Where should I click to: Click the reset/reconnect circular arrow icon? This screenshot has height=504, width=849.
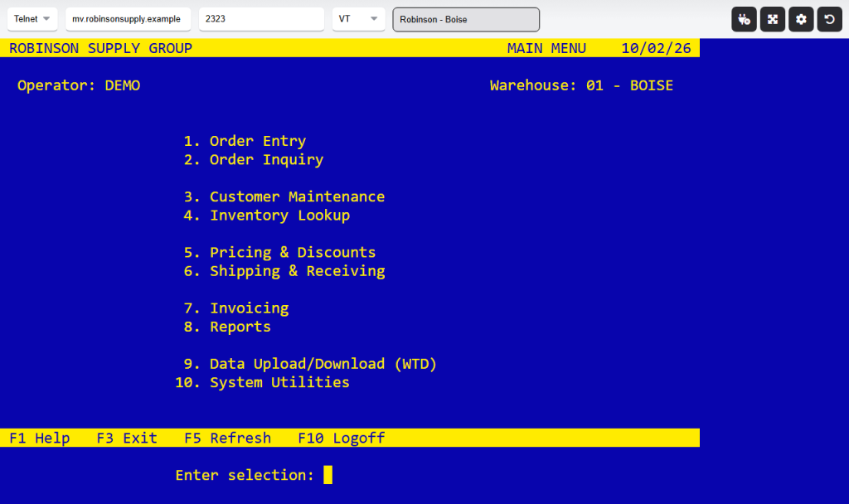(829, 20)
